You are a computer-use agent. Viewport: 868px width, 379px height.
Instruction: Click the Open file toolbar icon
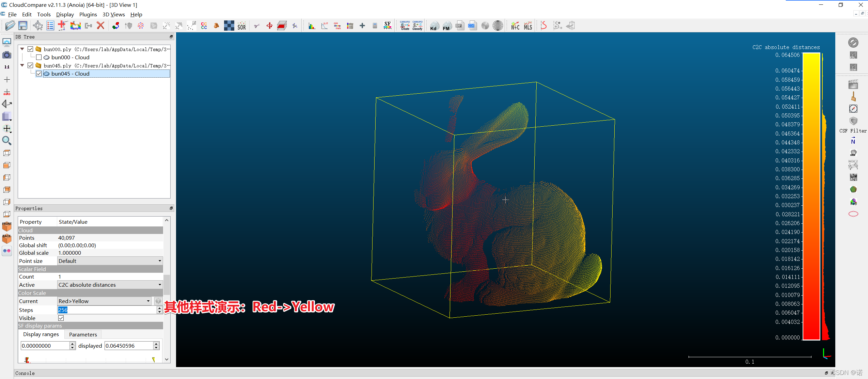coord(10,26)
